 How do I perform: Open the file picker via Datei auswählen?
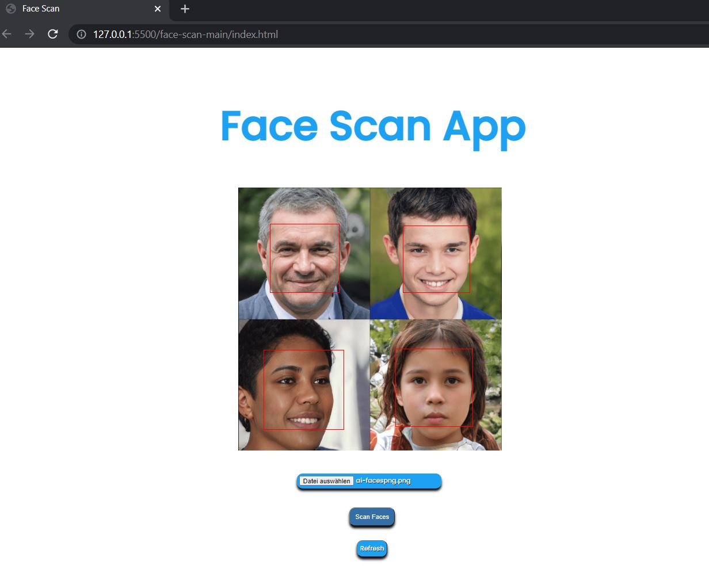(x=325, y=481)
